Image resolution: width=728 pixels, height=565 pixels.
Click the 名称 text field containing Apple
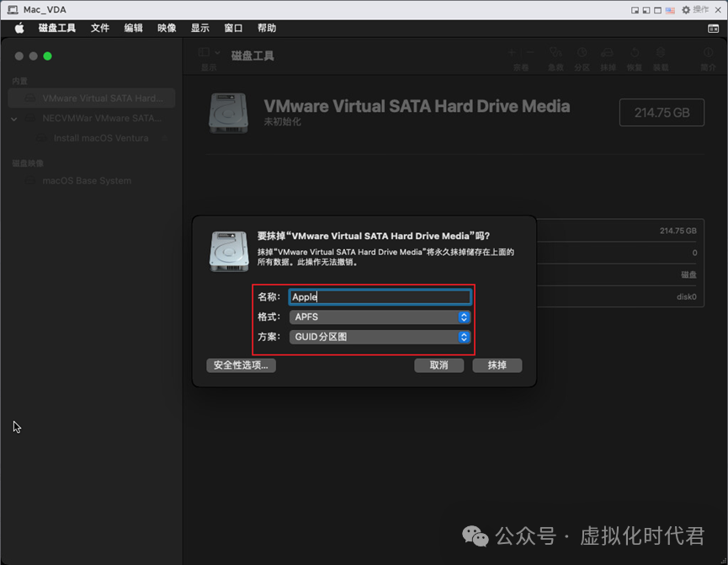click(x=380, y=297)
